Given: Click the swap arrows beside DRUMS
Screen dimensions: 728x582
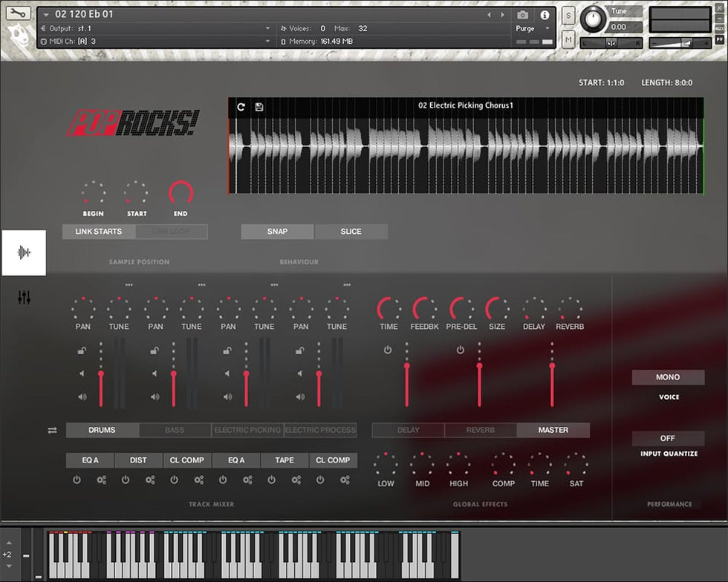Looking at the screenshot, I should click(52, 430).
